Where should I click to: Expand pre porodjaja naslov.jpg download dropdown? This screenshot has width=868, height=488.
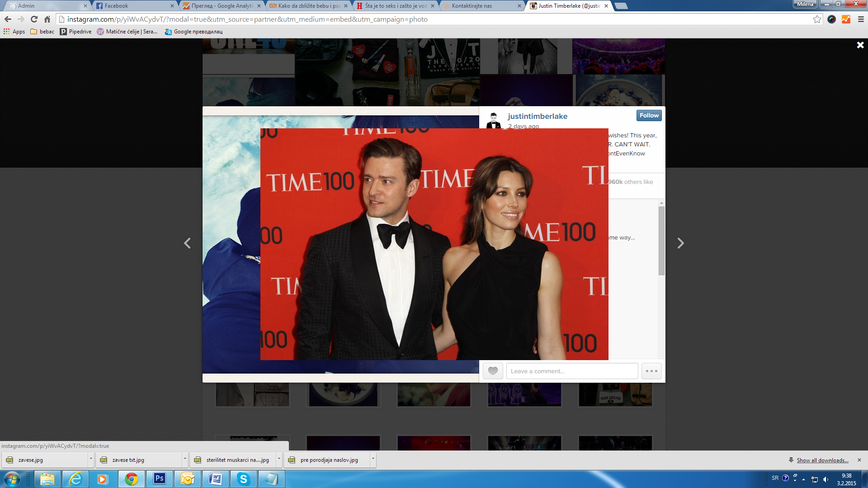373,459
